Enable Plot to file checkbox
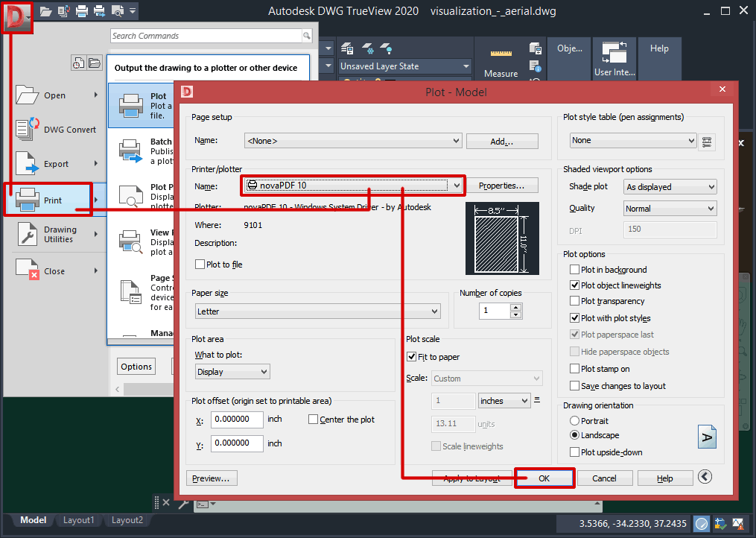The image size is (756, 538). pyautogui.click(x=200, y=265)
